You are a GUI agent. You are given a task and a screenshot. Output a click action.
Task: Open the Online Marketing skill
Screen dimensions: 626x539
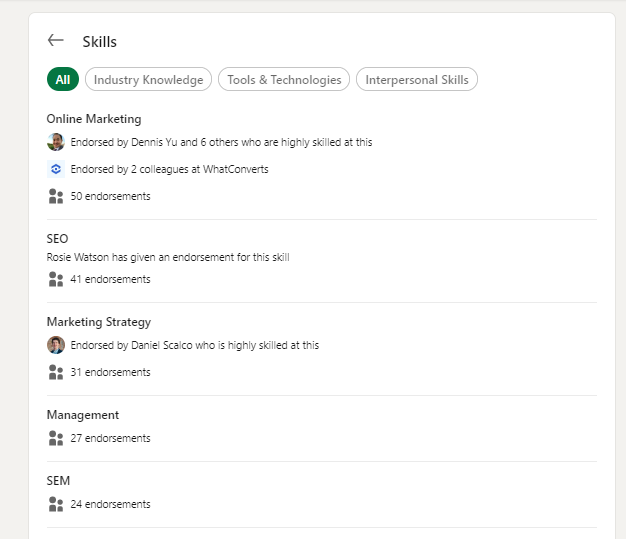(94, 119)
